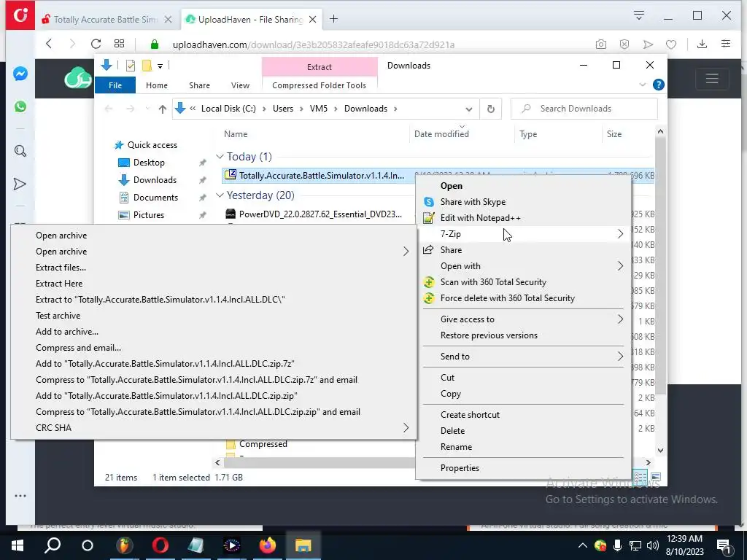Expand the Give access to submenu
747x560 pixels.
[522, 319]
